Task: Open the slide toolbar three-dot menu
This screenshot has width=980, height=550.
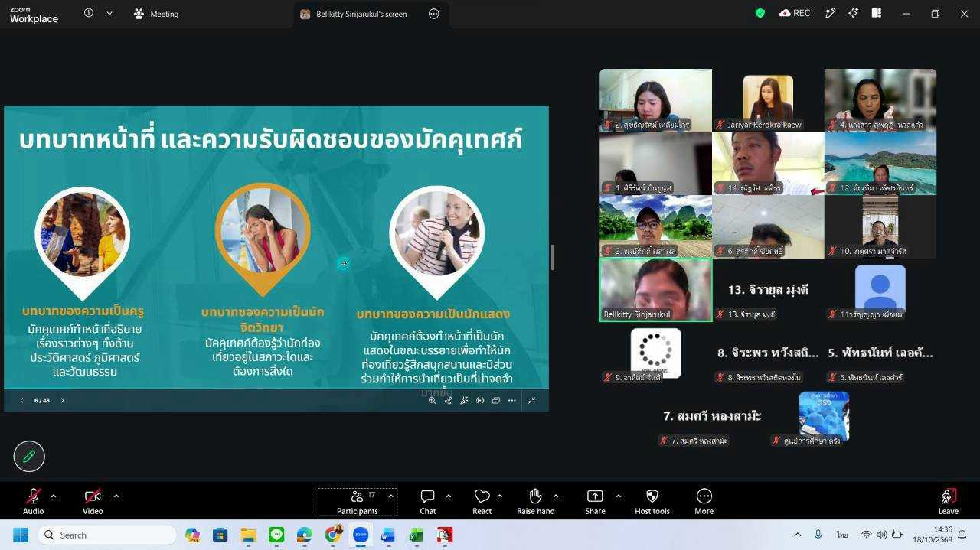Action: click(512, 400)
